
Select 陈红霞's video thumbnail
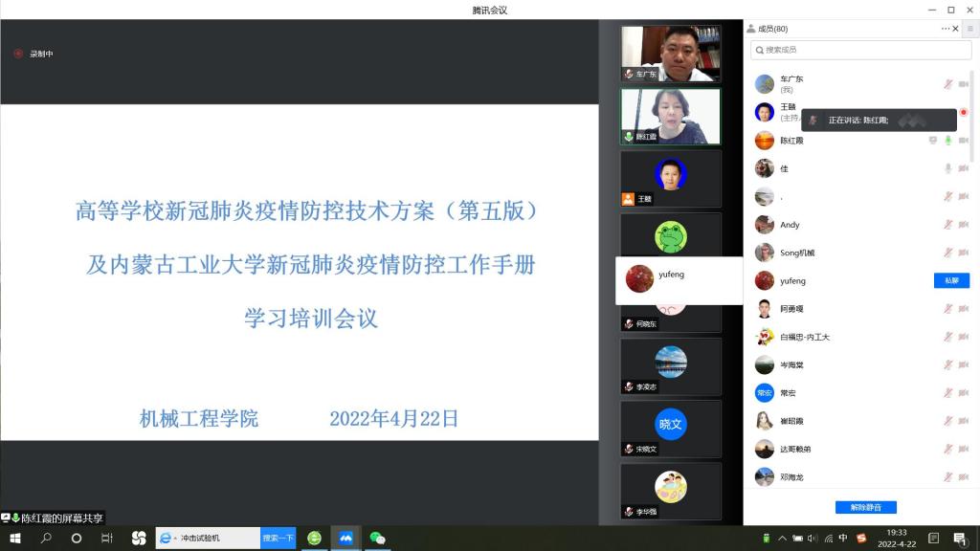(670, 115)
